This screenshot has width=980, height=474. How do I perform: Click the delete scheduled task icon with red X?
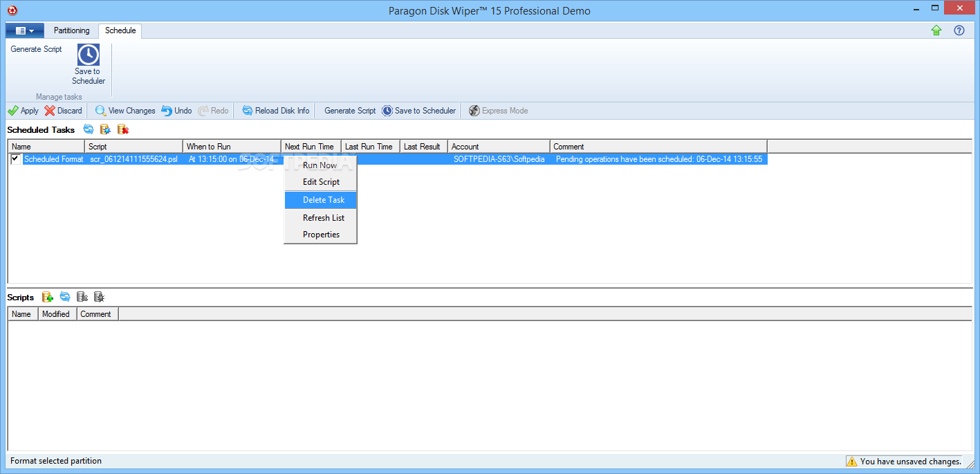point(123,129)
